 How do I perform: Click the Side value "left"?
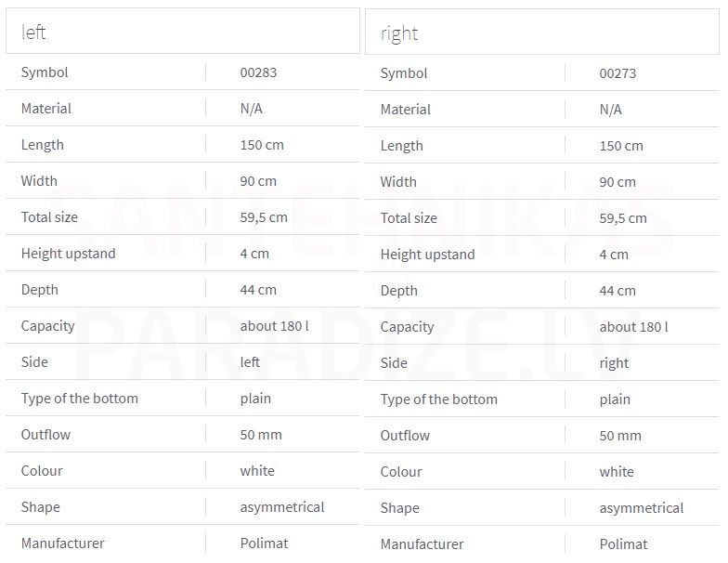tap(250, 362)
